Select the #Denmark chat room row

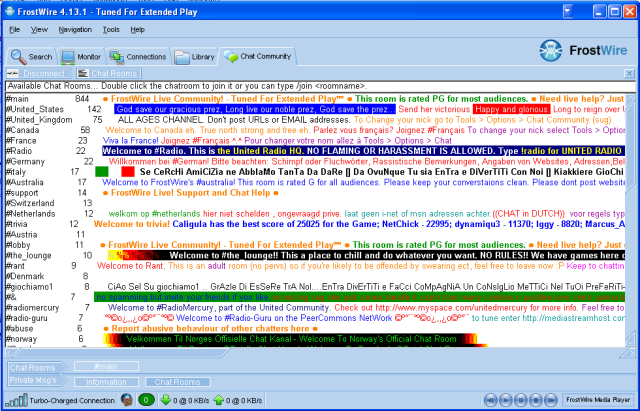pos(315,276)
